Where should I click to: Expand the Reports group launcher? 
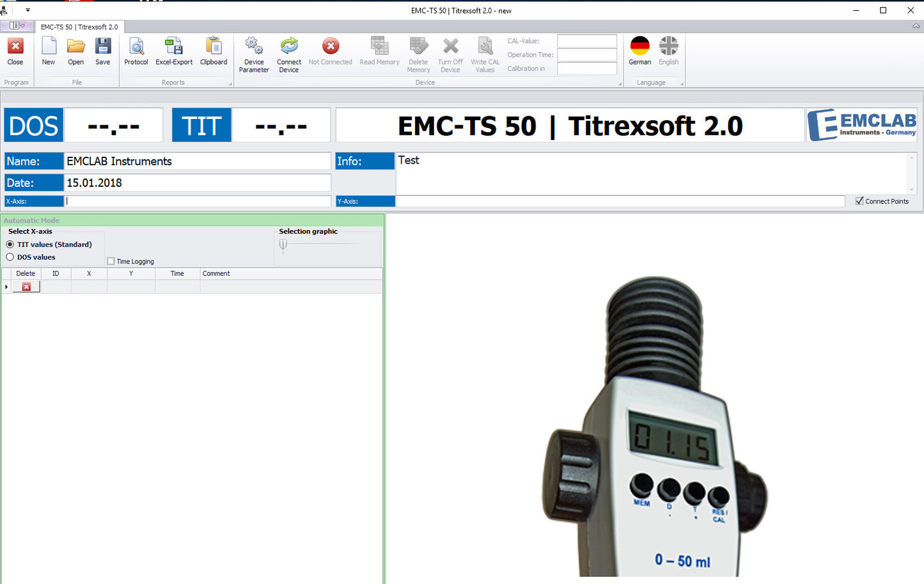click(231, 84)
